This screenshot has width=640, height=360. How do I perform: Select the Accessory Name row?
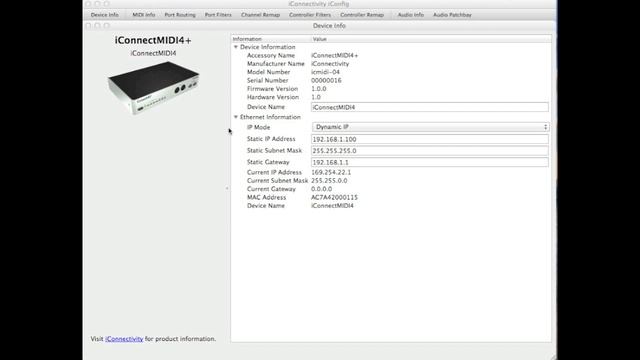tap(391, 55)
